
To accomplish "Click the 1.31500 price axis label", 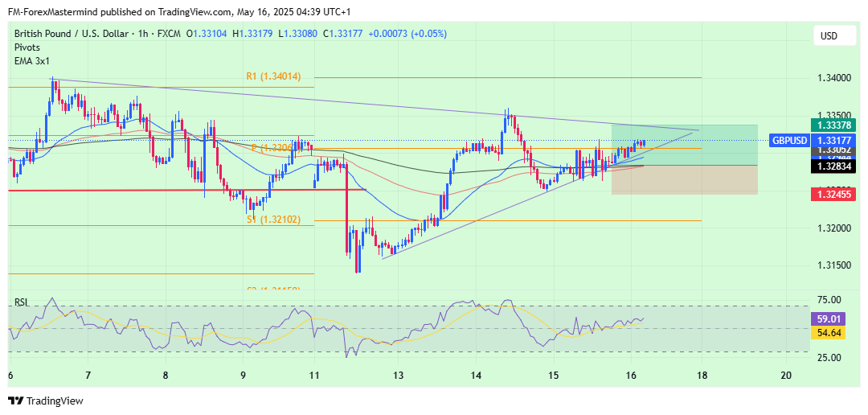I will coord(833,266).
